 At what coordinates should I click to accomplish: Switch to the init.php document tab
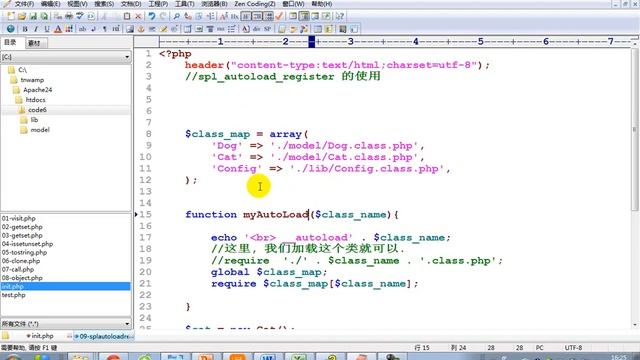point(42,336)
